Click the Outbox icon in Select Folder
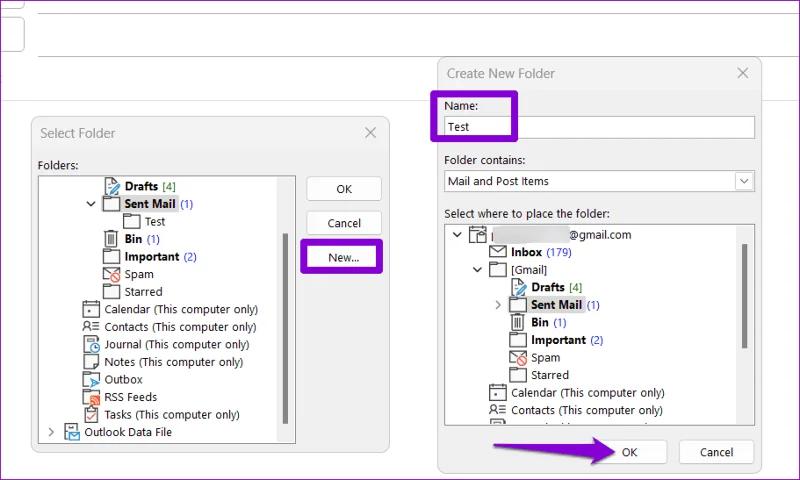The image size is (800, 480). (x=91, y=380)
